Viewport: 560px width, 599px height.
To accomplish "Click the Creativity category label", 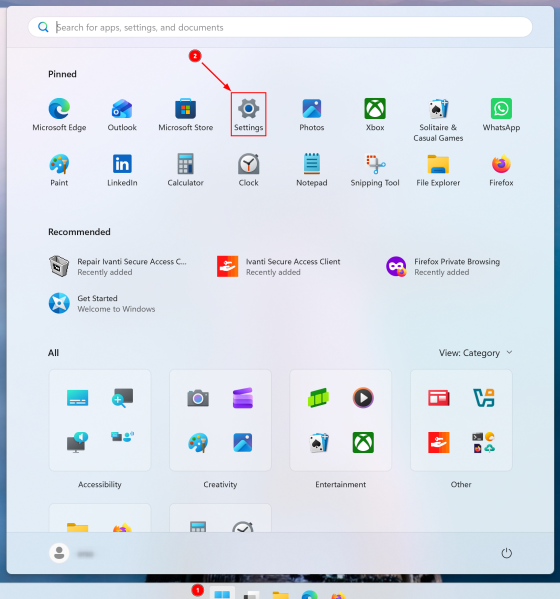I will click(220, 484).
